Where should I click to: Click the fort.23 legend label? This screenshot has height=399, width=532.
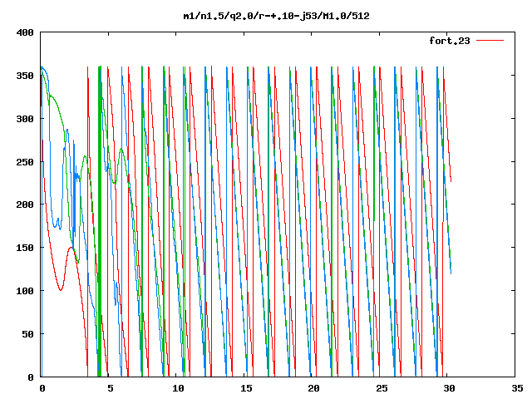click(x=450, y=41)
